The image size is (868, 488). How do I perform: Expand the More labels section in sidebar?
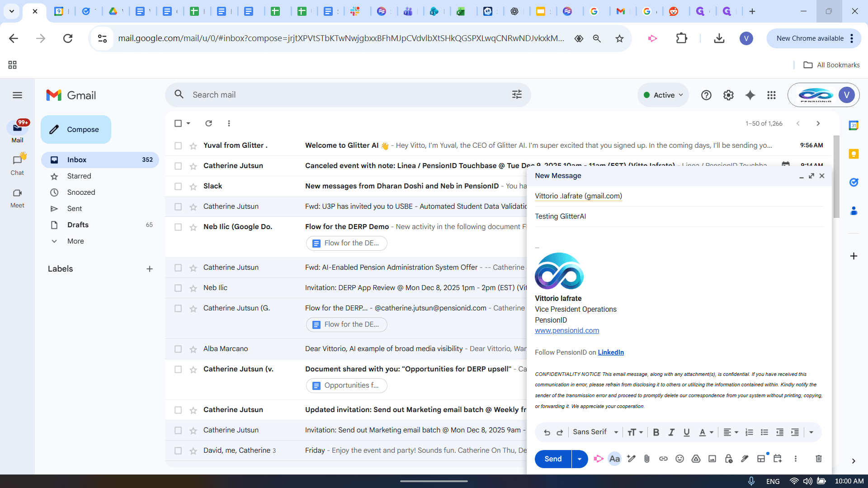[75, 241]
